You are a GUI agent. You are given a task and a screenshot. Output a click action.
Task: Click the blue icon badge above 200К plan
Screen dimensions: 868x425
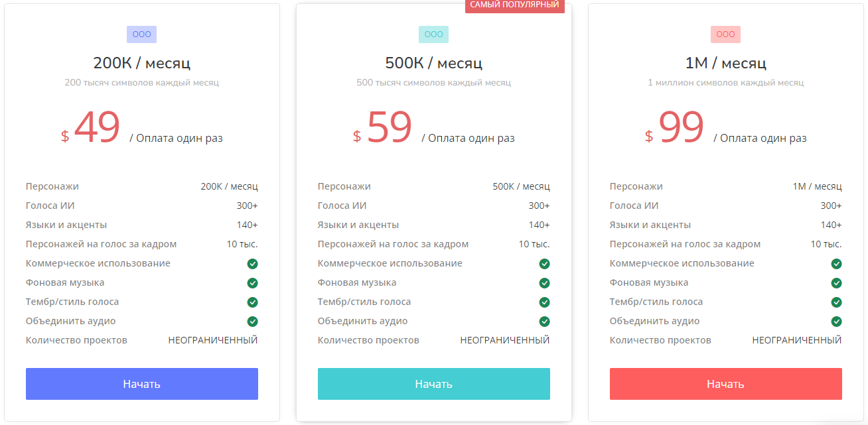141,34
